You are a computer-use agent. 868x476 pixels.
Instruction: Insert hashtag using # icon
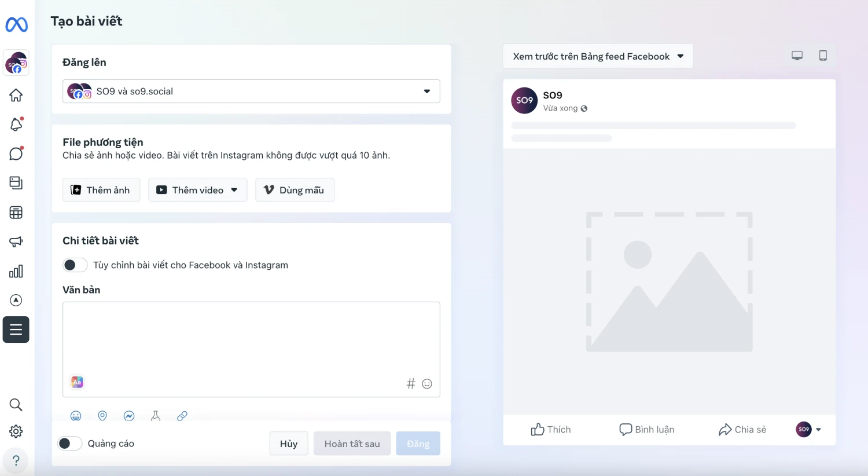tap(411, 383)
